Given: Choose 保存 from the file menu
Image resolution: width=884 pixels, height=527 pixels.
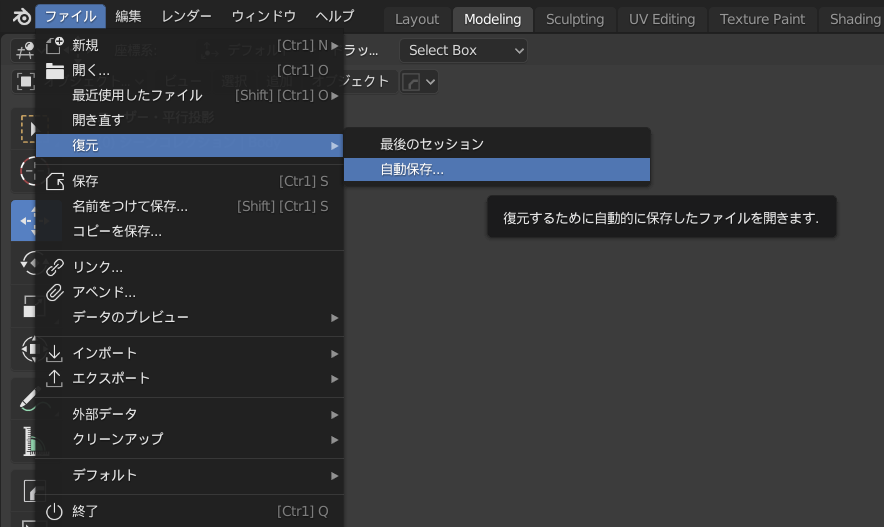Looking at the screenshot, I should (x=189, y=181).
